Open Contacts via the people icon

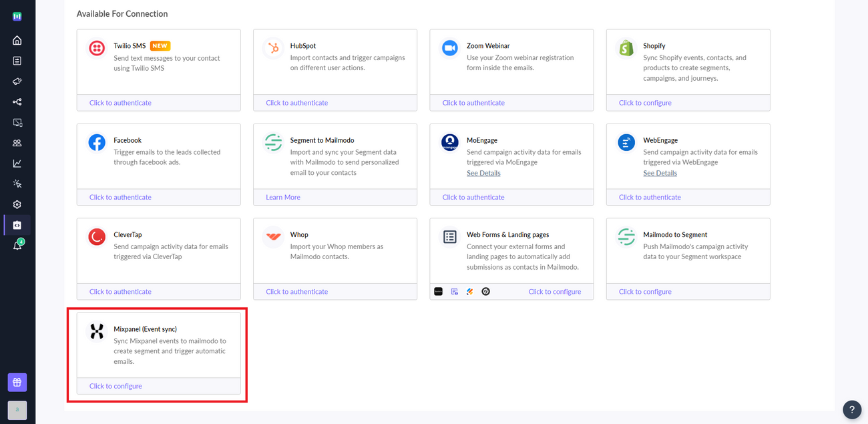(17, 143)
